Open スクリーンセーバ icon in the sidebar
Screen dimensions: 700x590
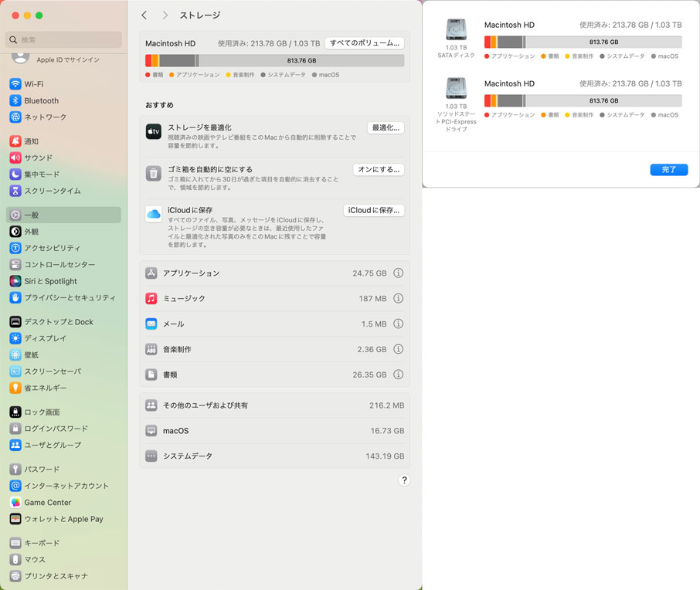[15, 371]
